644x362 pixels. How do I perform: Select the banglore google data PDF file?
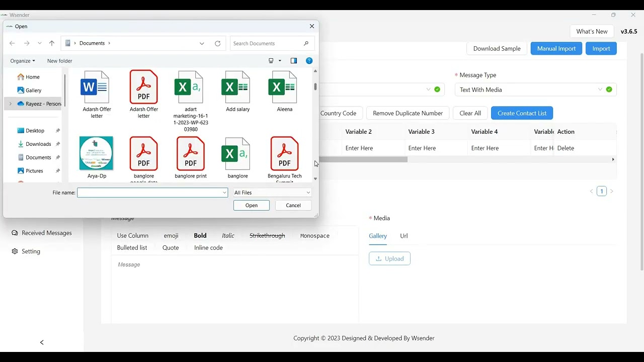click(x=144, y=160)
